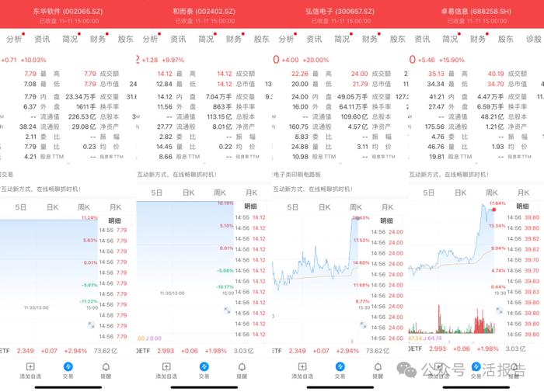Switch 和而泰 chart to 月K
Viewport: 544px width, 392px height.
[x=252, y=193]
